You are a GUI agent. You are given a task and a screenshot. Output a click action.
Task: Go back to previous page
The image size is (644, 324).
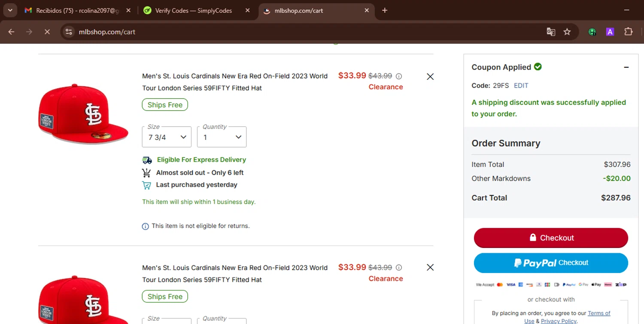point(11,32)
